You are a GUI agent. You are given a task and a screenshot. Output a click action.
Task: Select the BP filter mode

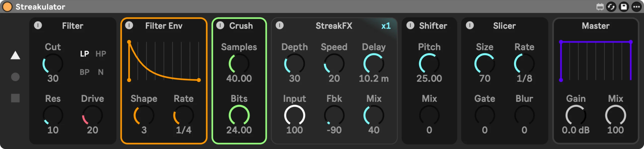coord(85,72)
